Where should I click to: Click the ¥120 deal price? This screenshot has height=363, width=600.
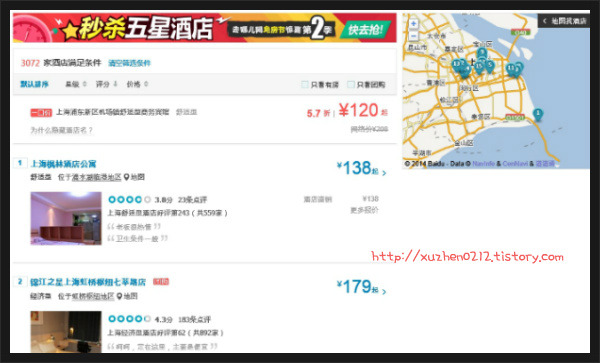tap(359, 111)
